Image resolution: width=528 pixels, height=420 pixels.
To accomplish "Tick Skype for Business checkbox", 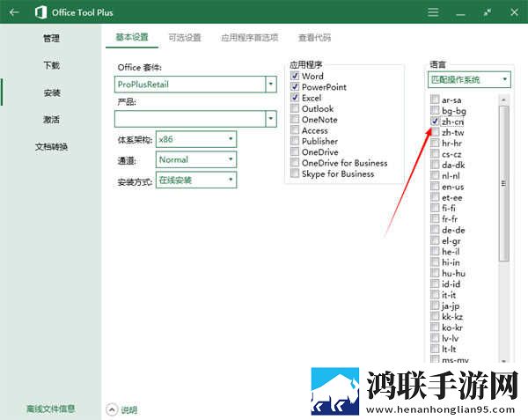I will click(295, 173).
